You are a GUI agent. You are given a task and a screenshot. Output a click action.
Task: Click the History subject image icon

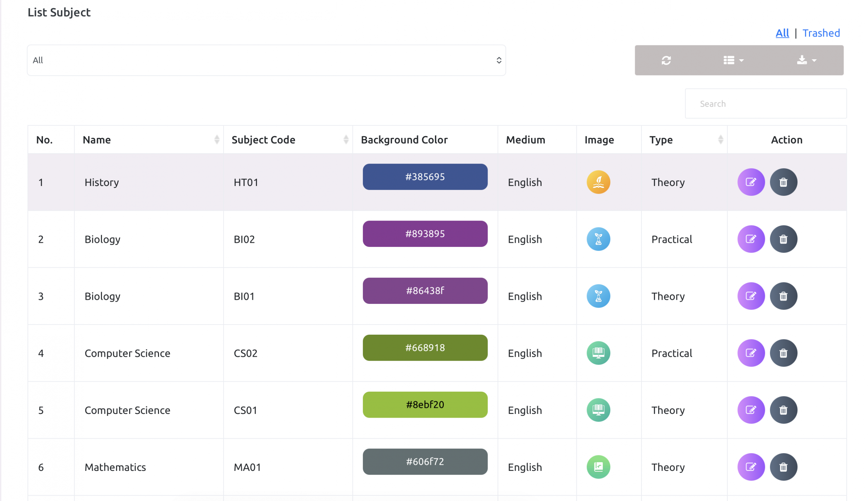click(598, 182)
